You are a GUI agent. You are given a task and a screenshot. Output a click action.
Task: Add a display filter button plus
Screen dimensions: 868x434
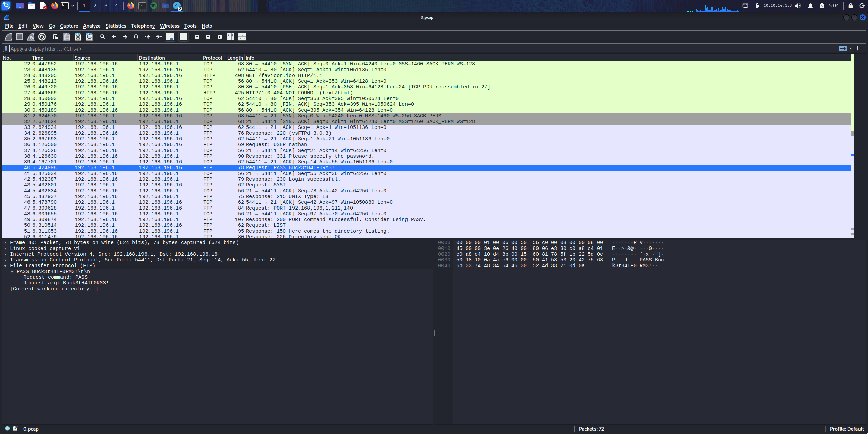pyautogui.click(x=857, y=48)
